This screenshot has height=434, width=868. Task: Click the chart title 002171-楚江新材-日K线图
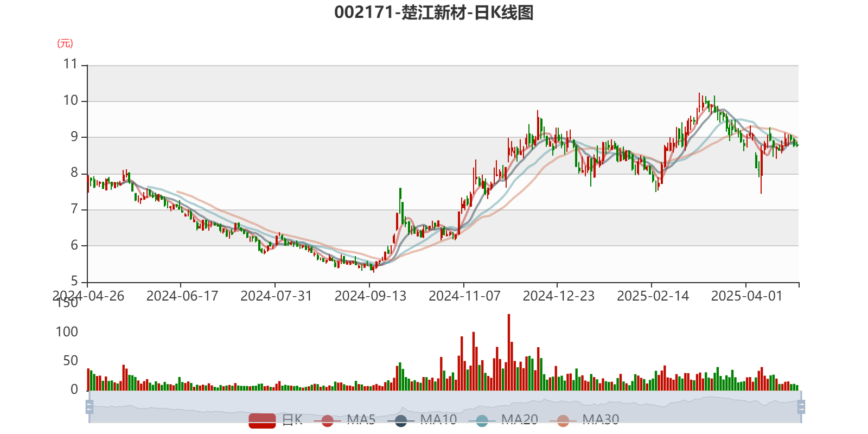click(434, 12)
